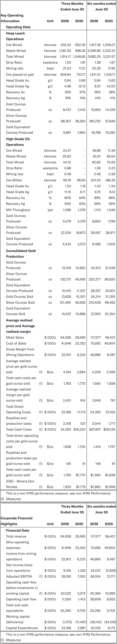Click the Total revenue value 64,558
This screenshot has height=644, width=117.
pyautogui.click(x=66, y=537)
